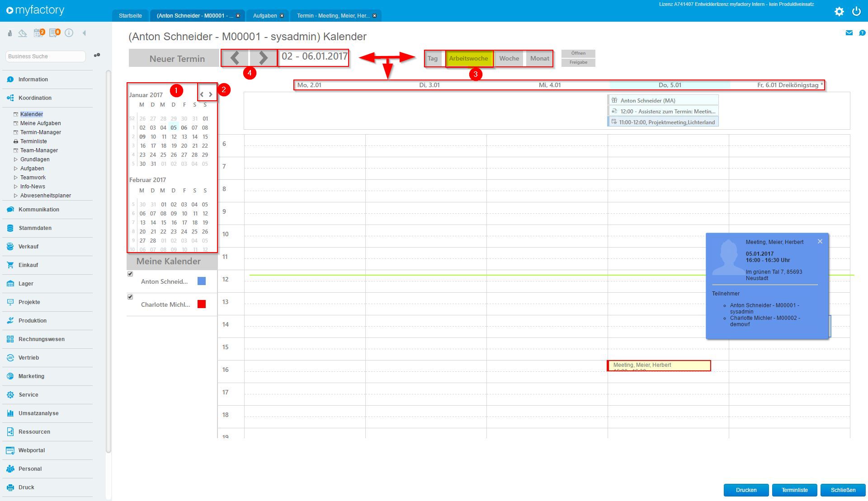Click the info circle icon in sidebar toolbar
This screenshot has height=501, width=868.
[69, 33]
